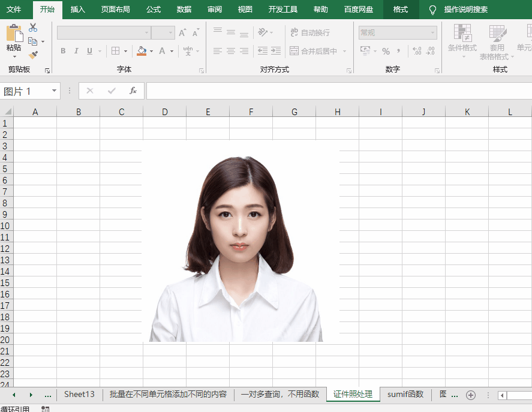Switch to the 公式 tab

pyautogui.click(x=154, y=9)
